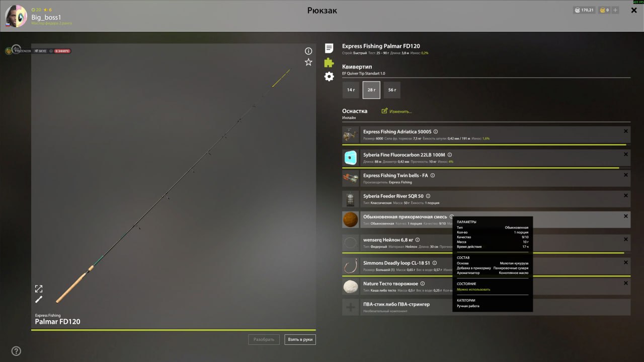
Task: Open info for Simmons Deadly loop hook
Action: [x=435, y=263]
